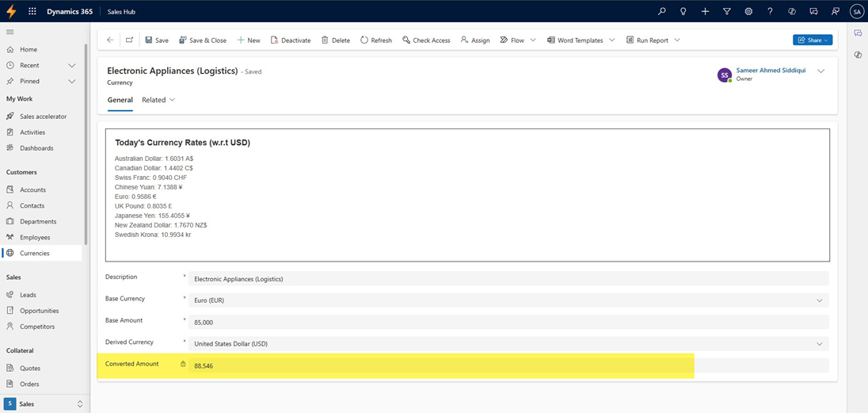This screenshot has height=413, width=868.
Task: Click Deactivate in the command bar
Action: click(x=291, y=40)
